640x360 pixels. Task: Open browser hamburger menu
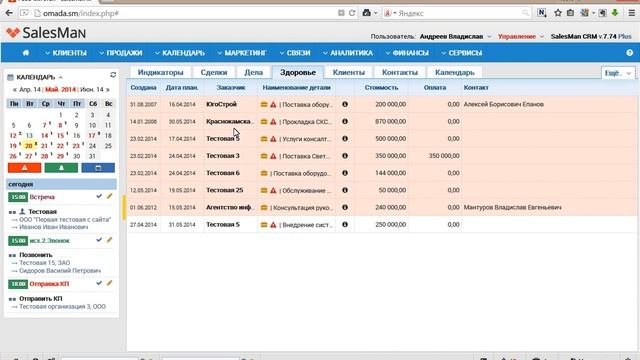click(631, 13)
